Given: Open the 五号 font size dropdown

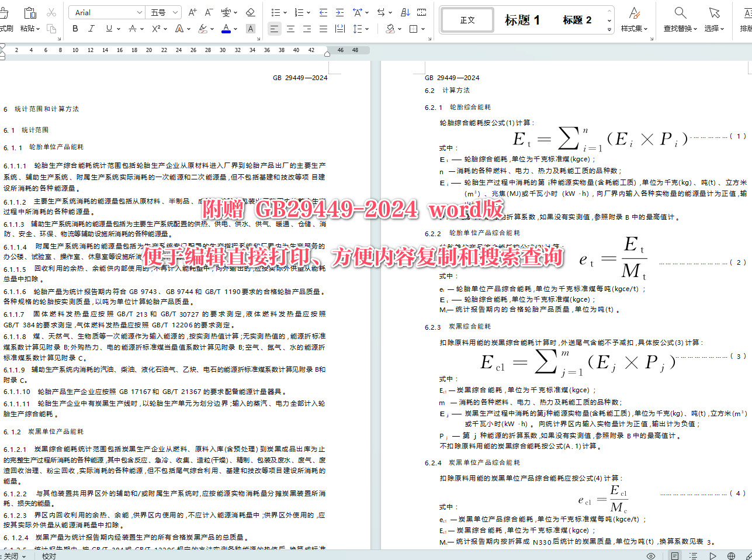Looking at the screenshot, I should pyautogui.click(x=175, y=12).
